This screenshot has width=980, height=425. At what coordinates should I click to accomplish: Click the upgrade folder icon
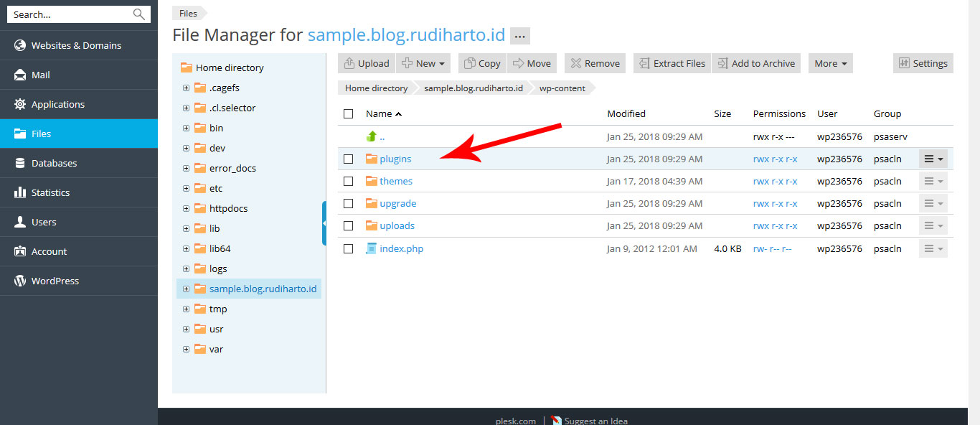(x=371, y=203)
